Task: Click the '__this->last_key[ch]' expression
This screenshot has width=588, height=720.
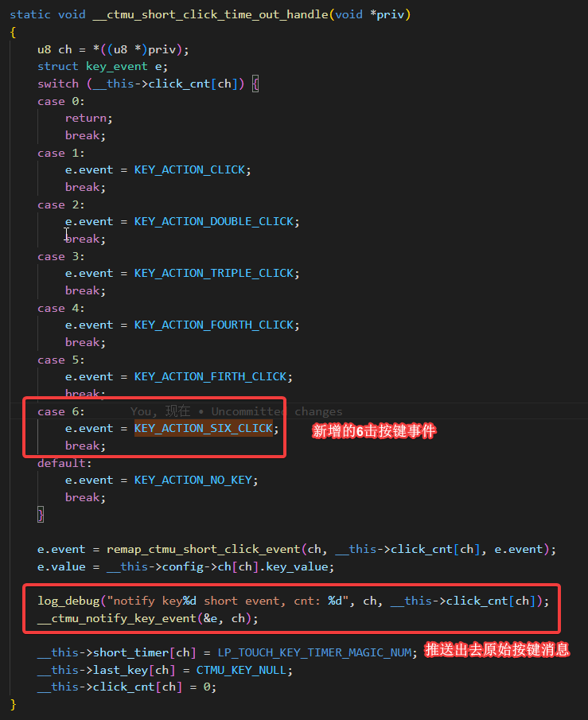Action: pos(106,671)
